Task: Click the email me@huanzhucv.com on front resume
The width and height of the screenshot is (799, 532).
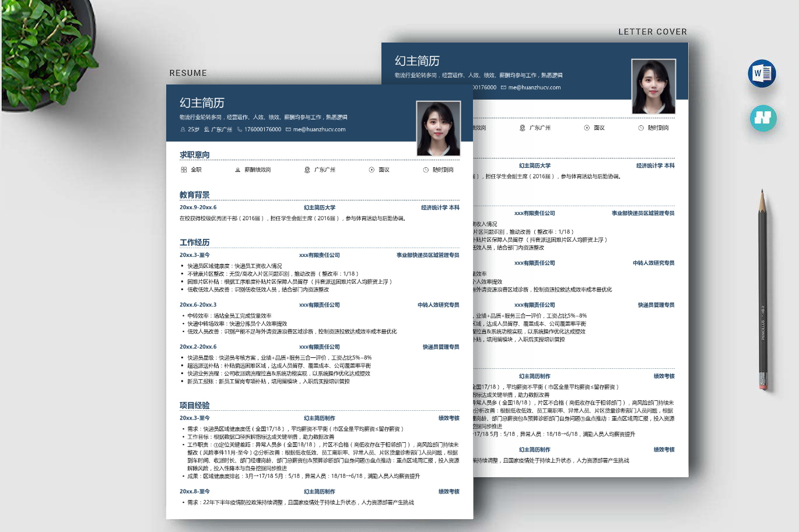Action: click(319, 129)
